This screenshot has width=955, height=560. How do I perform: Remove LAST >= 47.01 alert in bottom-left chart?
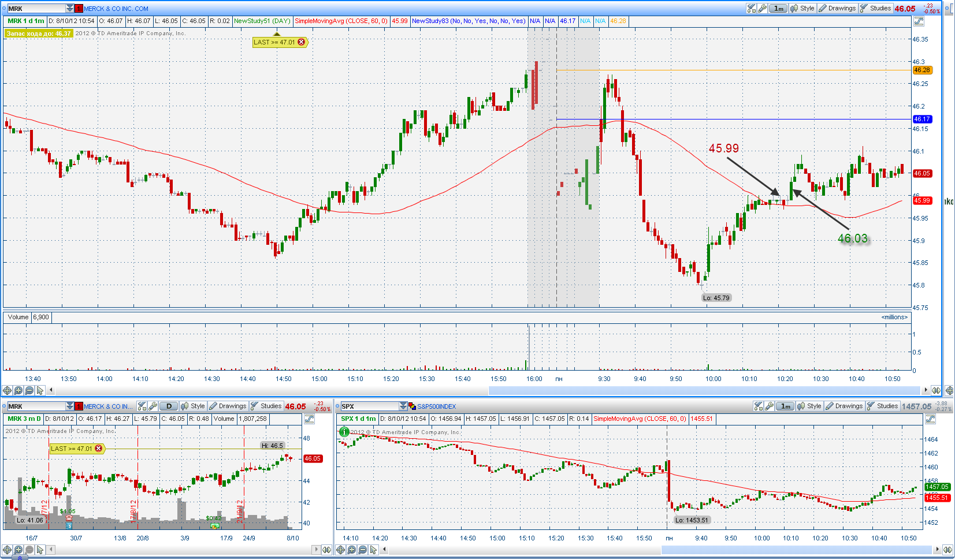coord(98,449)
